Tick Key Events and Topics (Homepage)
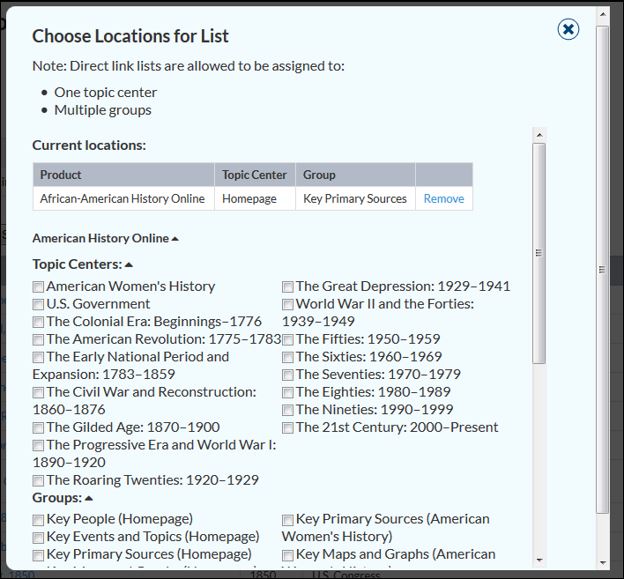This screenshot has height=579, width=624. (38, 538)
